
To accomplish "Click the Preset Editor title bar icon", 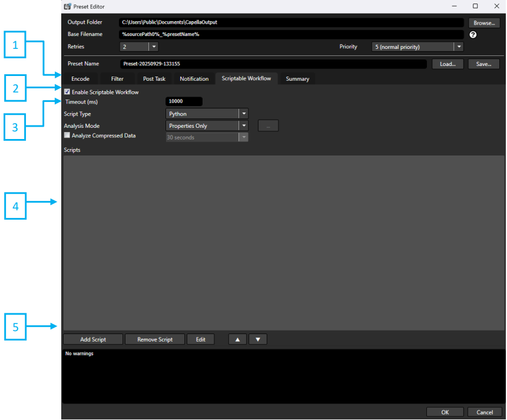I will click(x=67, y=6).
